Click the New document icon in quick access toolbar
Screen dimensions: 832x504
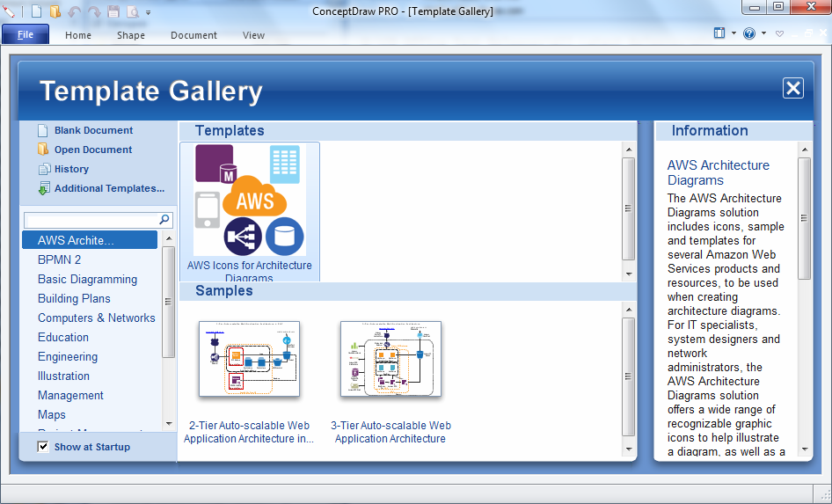pyautogui.click(x=36, y=11)
